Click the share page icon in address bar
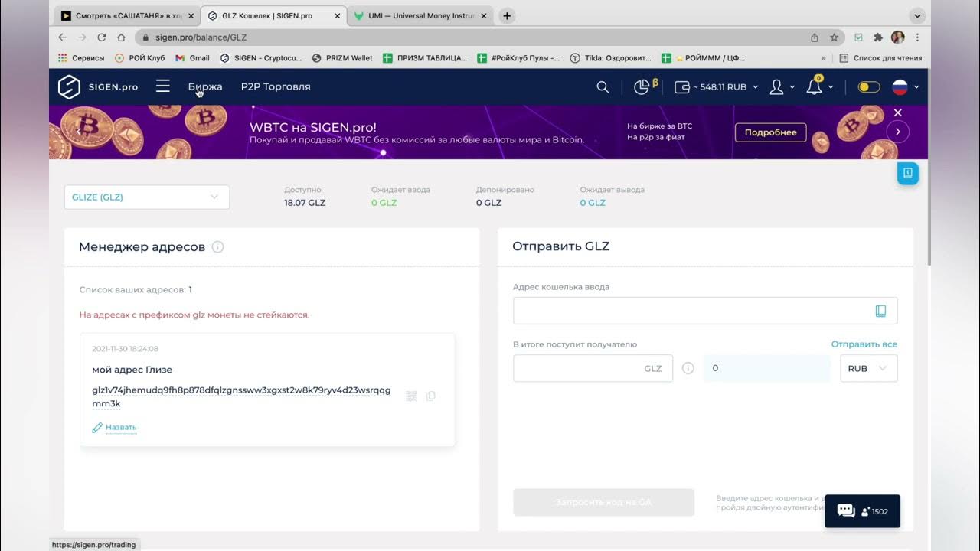The width and height of the screenshot is (980, 551). 815,37
